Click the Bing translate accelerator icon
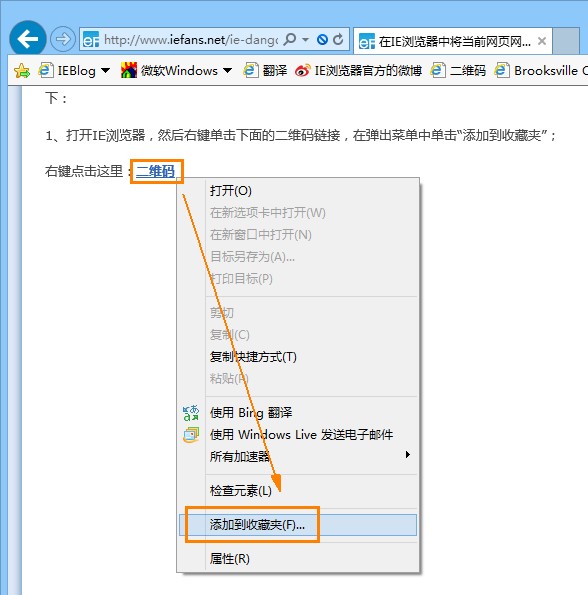This screenshot has width=588, height=595. click(191, 413)
